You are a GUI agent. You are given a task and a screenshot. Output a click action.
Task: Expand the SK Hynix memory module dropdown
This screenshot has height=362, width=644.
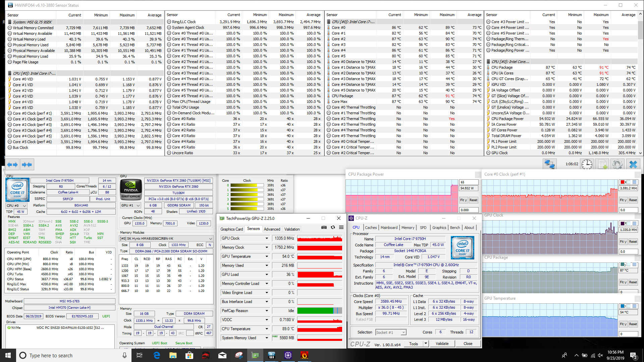(x=210, y=239)
